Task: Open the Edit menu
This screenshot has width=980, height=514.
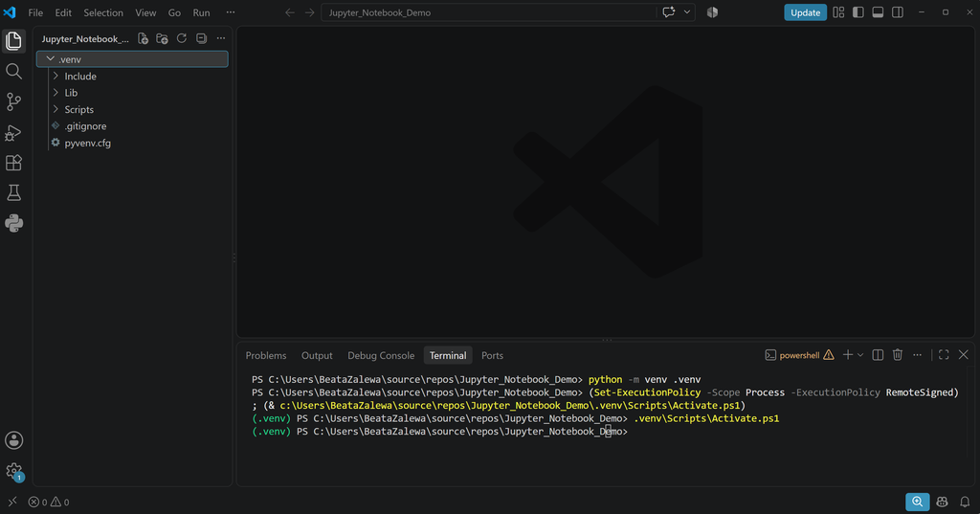Action: click(63, 12)
